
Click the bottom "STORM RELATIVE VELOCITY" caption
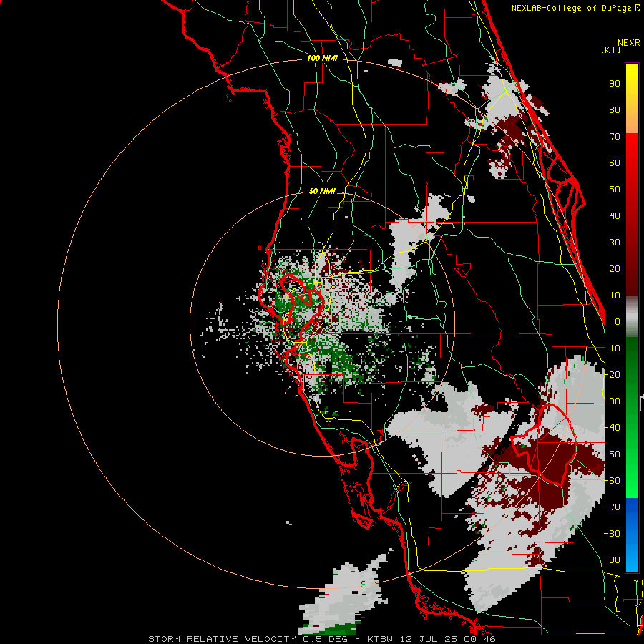[x=321, y=639]
